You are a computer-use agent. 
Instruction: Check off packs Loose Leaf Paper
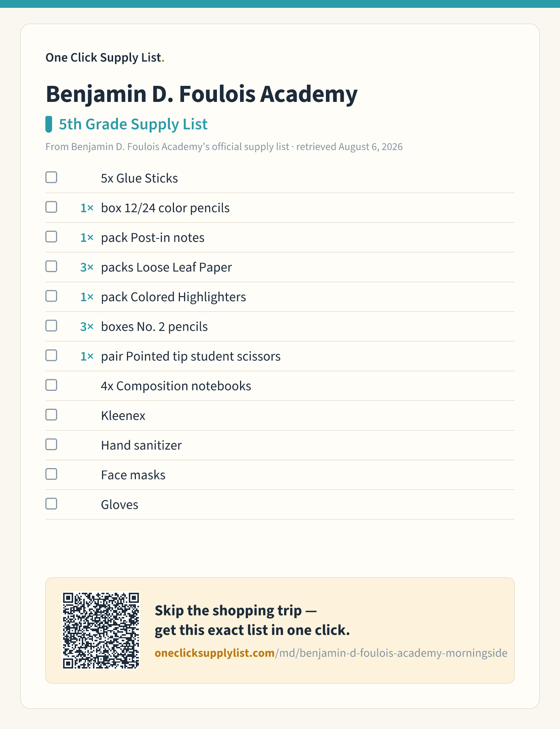pos(51,267)
